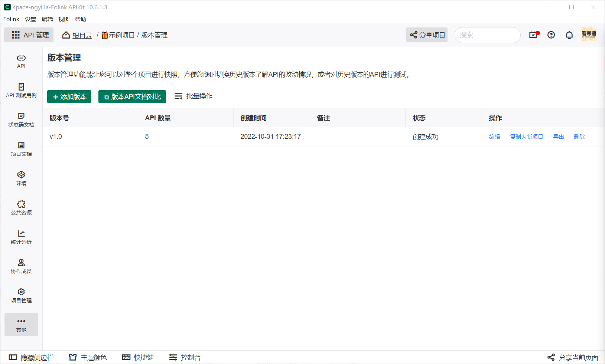Open the 项目管理 settings icon
The width and height of the screenshot is (605, 364).
pos(21,295)
